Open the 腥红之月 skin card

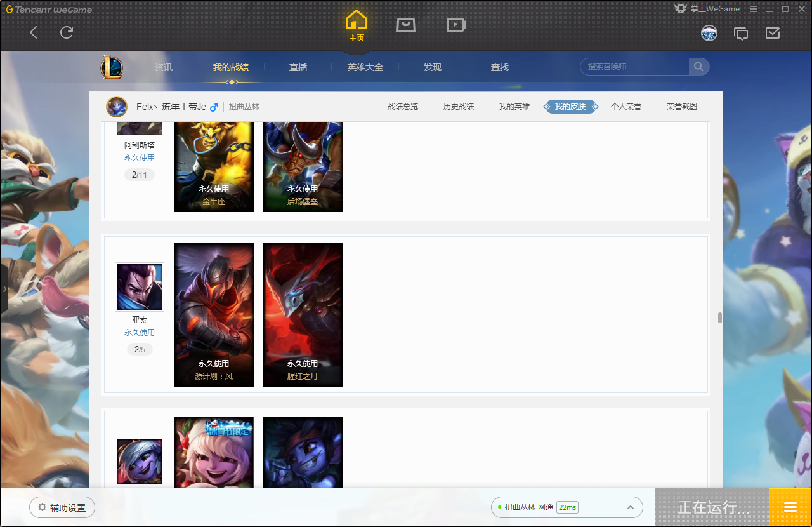coord(303,314)
